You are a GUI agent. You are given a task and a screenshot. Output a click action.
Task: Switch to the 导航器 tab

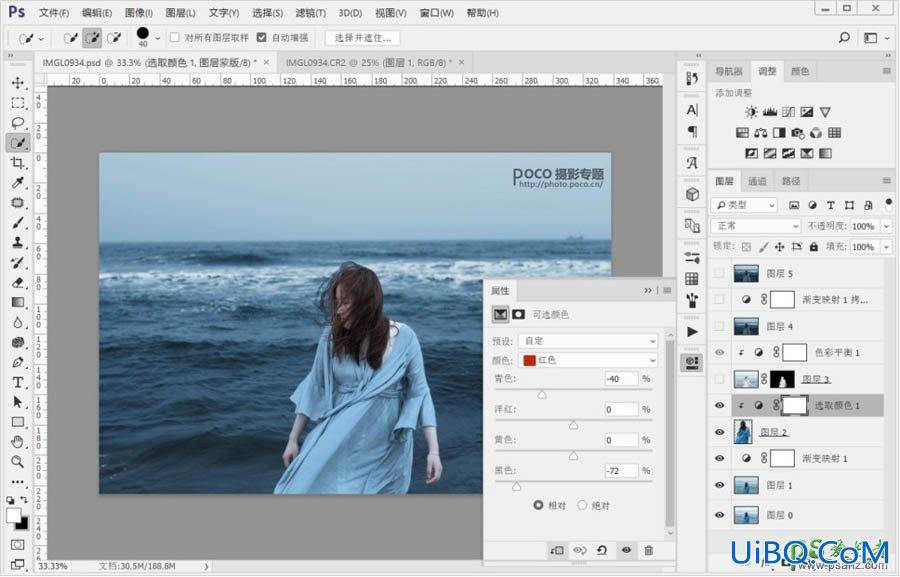[x=728, y=71]
